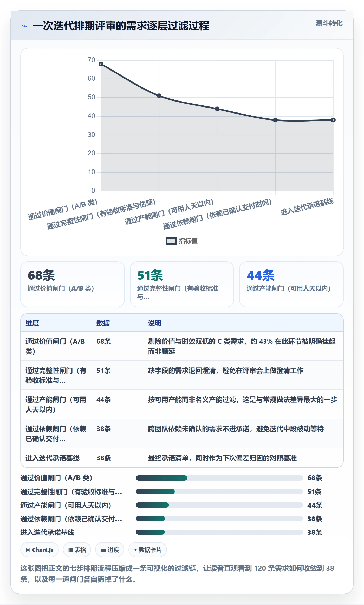Click the 68条 progress bar
Image resolution: width=364 pixels, height=605 pixels.
[x=219, y=478]
